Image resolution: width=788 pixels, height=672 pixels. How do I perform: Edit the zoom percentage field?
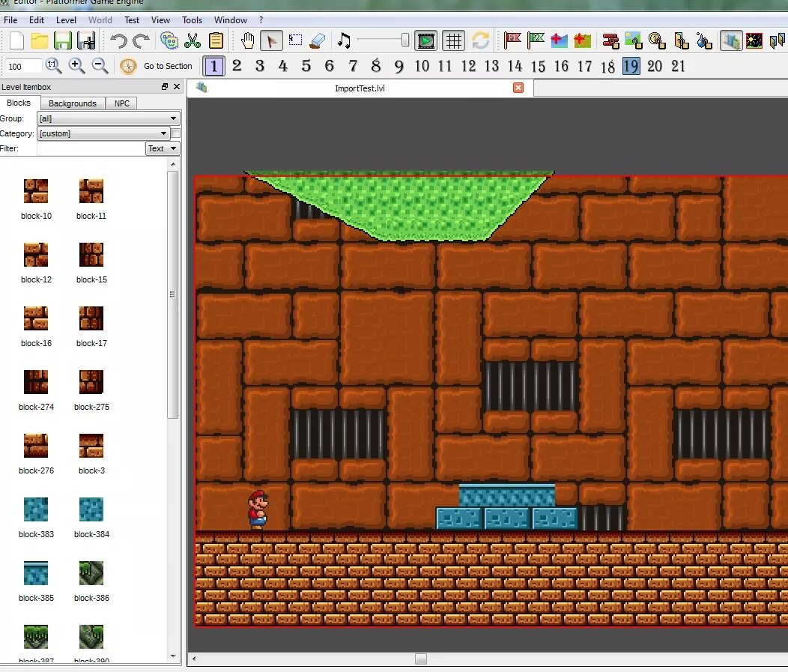point(23,67)
